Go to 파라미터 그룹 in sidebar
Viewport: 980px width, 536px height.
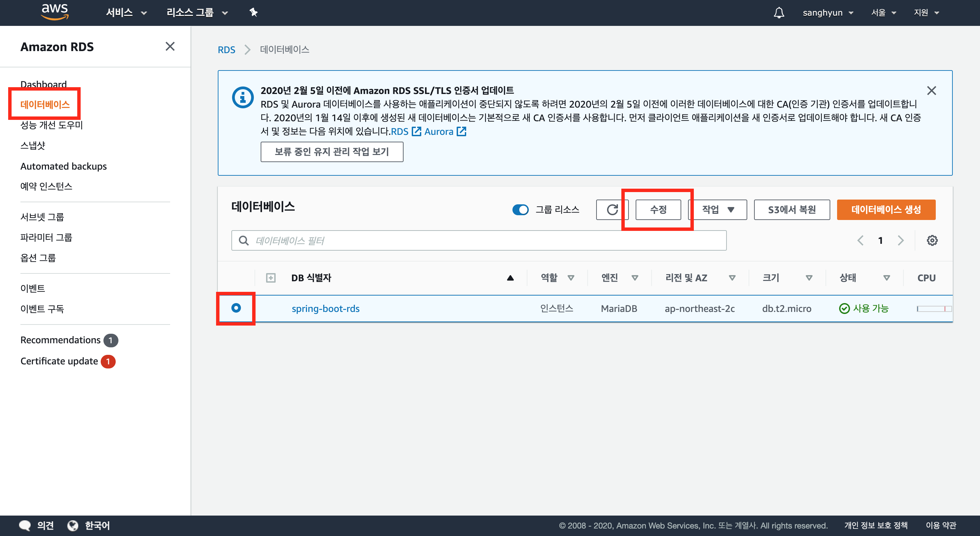coord(46,237)
